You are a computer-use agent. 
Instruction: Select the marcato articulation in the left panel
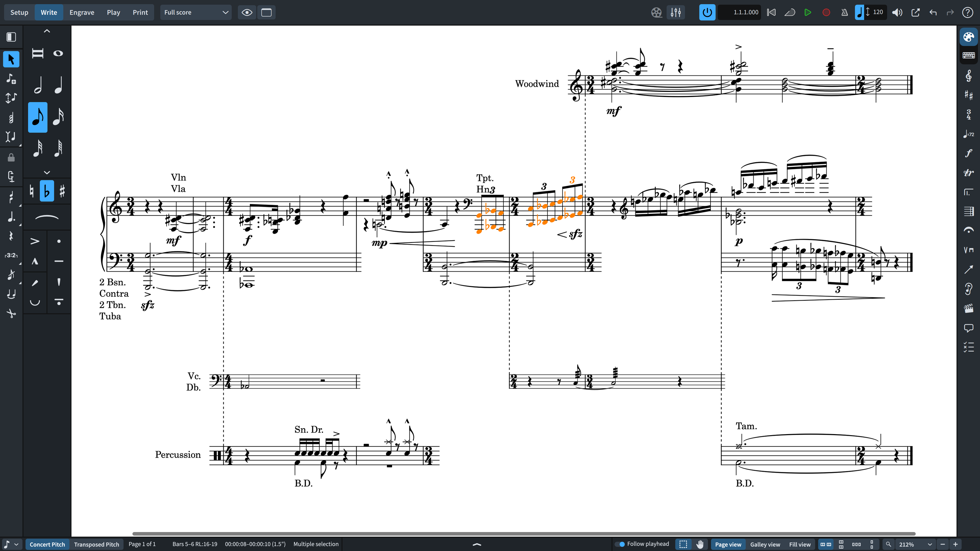35,261
